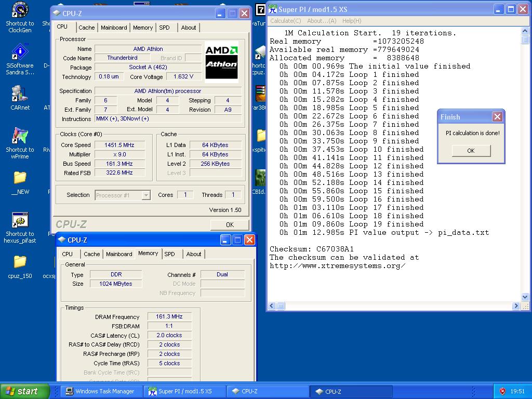Image resolution: width=532 pixels, height=399 pixels.
Task: Click the upper CPU-Z title bar icon
Action: pyautogui.click(x=57, y=13)
